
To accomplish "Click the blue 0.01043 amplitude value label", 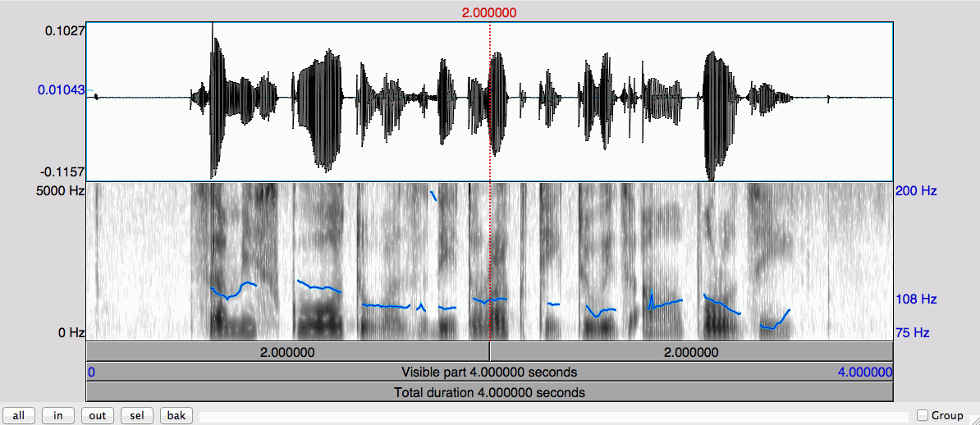I will 61,89.
